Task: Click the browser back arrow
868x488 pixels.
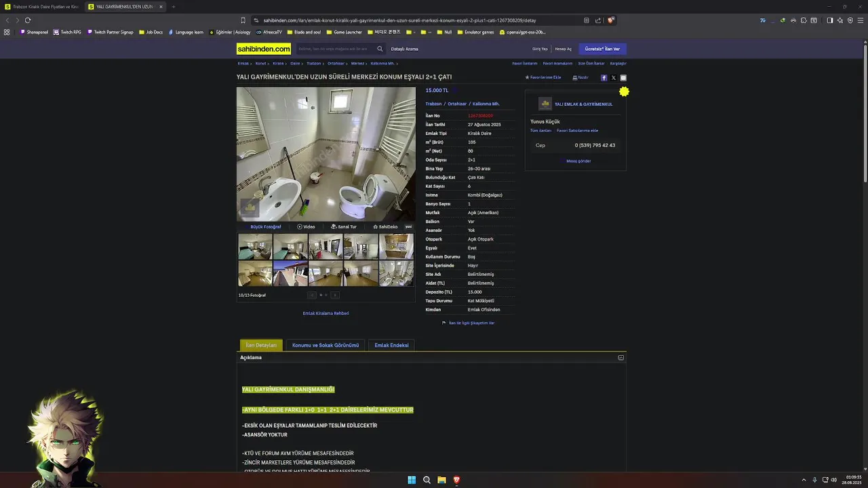Action: coord(7,20)
